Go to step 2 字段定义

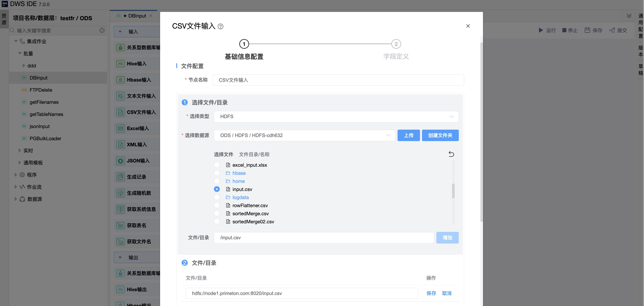click(x=396, y=44)
